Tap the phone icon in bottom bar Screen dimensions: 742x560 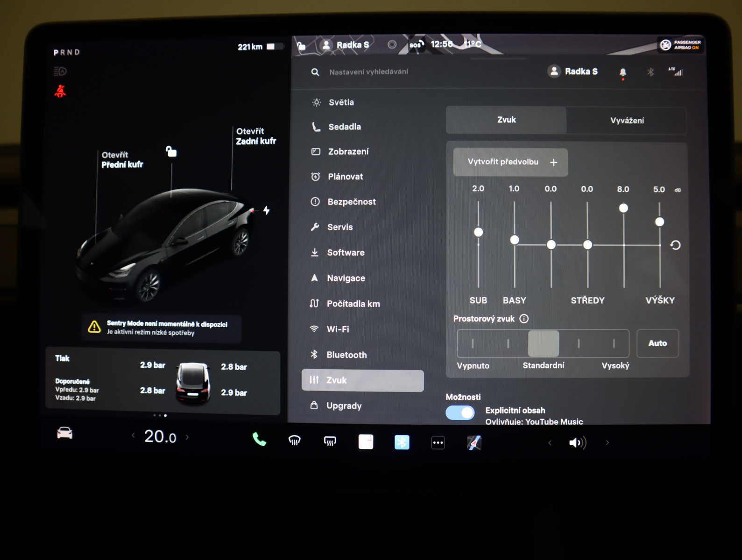(259, 440)
